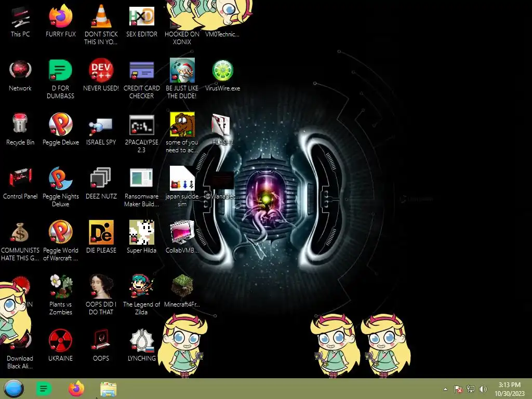Select The Legend of Zilda icon
532x399 pixels.
pos(141,286)
